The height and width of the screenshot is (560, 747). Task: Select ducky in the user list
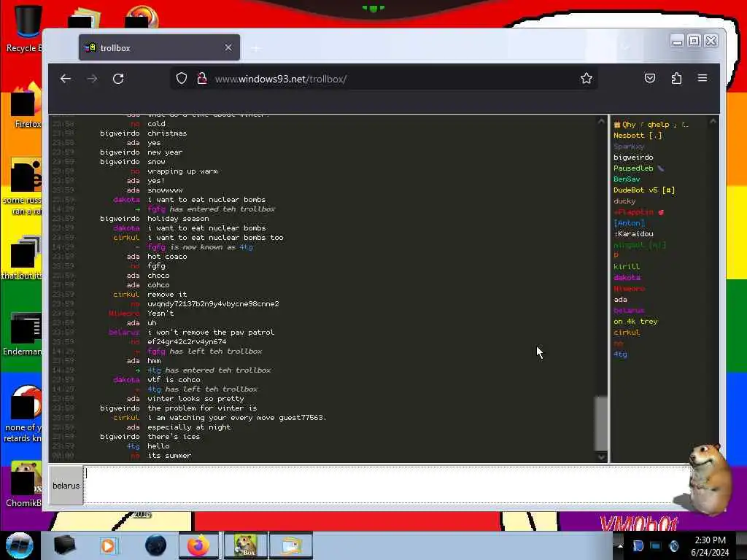tap(624, 201)
